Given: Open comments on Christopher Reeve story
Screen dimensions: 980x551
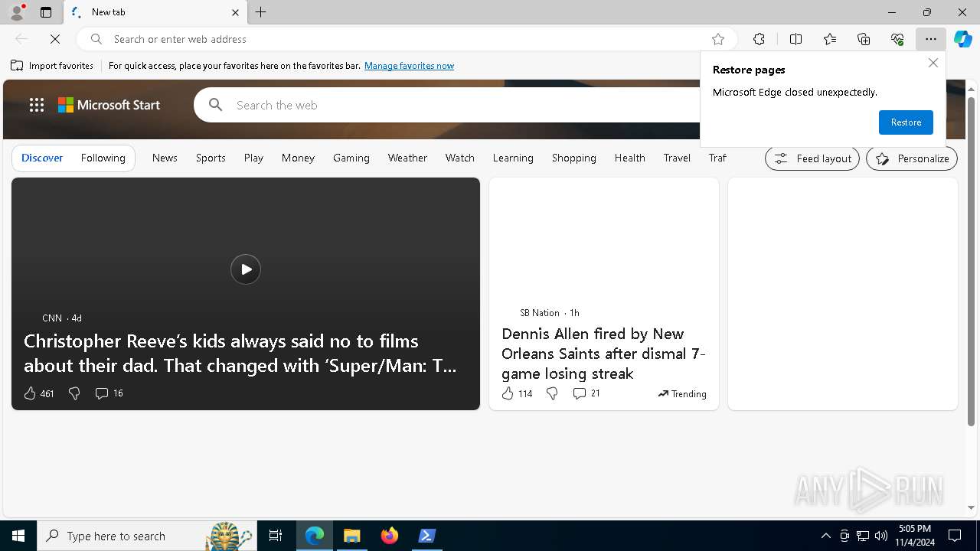Looking at the screenshot, I should point(109,393).
